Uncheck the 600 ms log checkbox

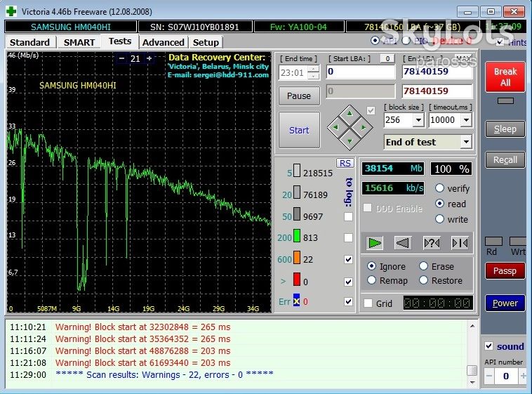(x=348, y=259)
